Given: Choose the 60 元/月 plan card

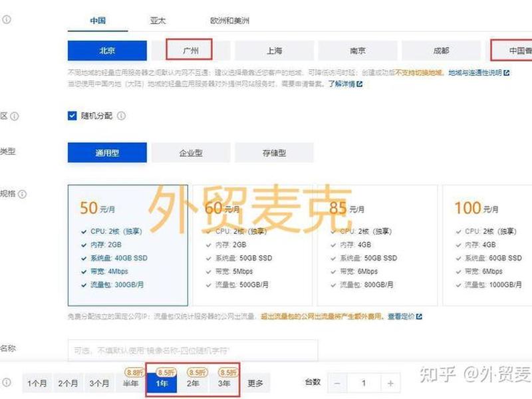Looking at the screenshot, I should pyautogui.click(x=253, y=245).
